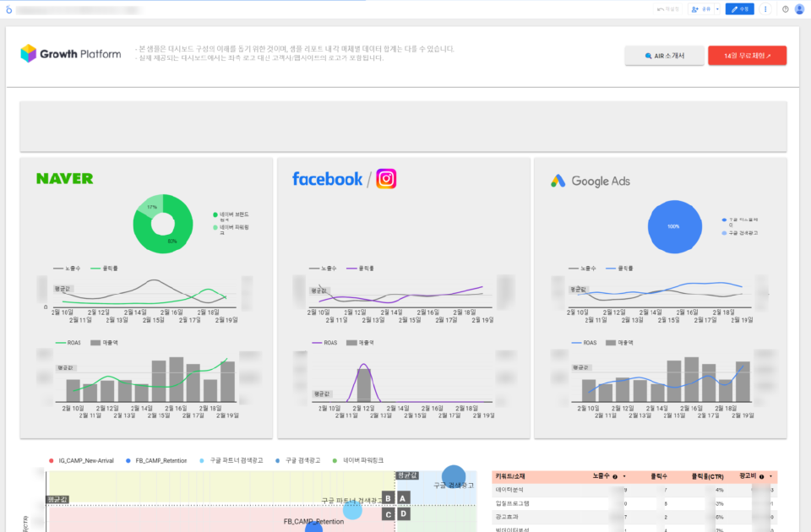Click the Instagram logo icon

[x=386, y=178]
